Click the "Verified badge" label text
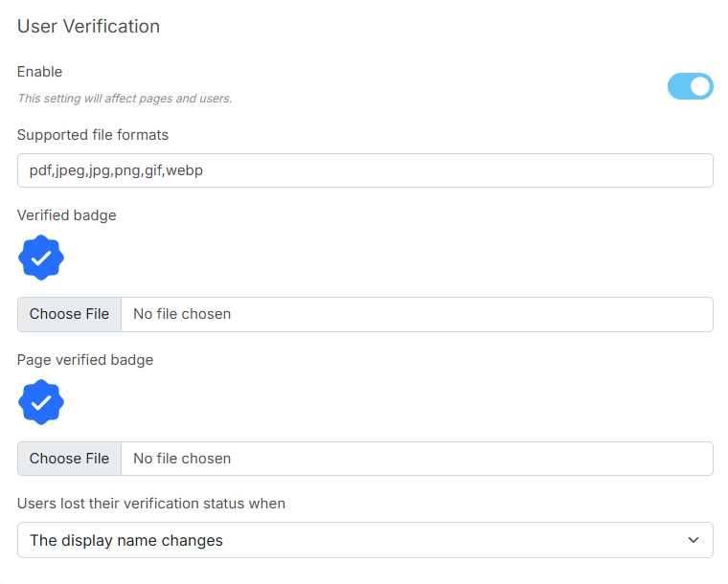Viewport: 728px width, 584px height. [x=67, y=215]
